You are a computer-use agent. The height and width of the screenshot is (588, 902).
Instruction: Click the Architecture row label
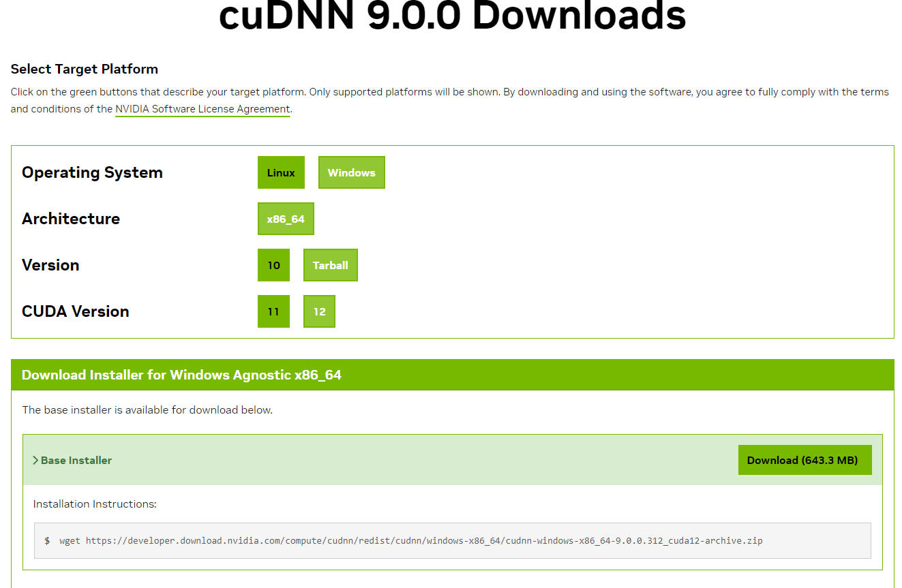click(x=70, y=219)
